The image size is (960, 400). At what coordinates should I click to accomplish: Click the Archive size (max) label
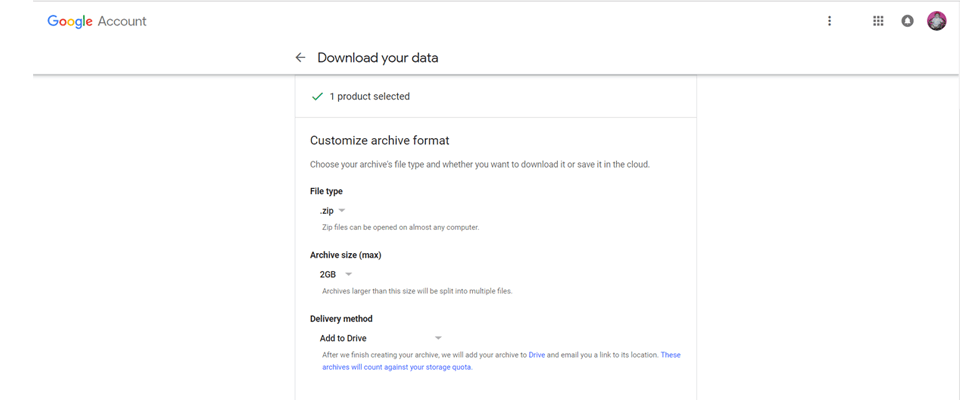point(346,255)
